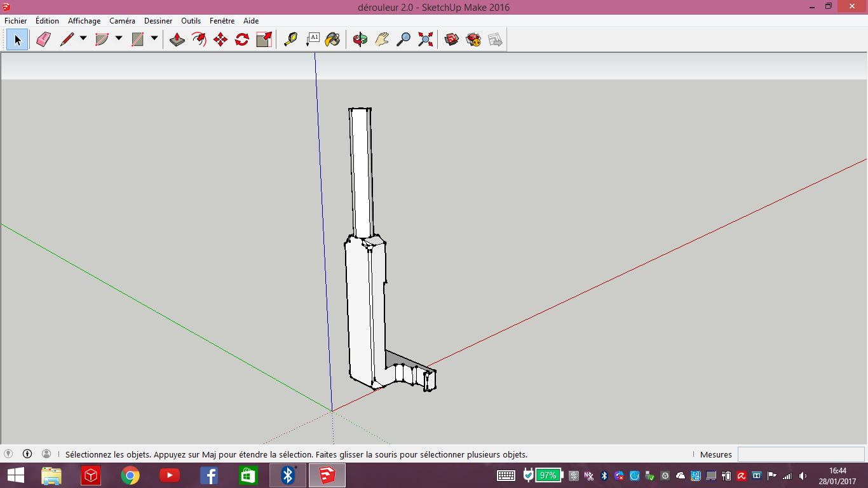Screen dimensions: 868x488
Task: Click the volume speaker tray icon
Action: 803,475
